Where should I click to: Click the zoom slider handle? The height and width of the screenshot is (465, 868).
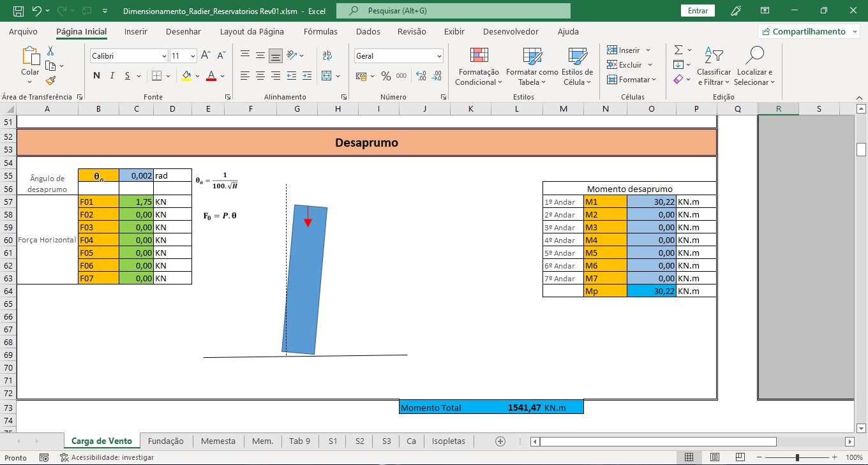pos(797,457)
